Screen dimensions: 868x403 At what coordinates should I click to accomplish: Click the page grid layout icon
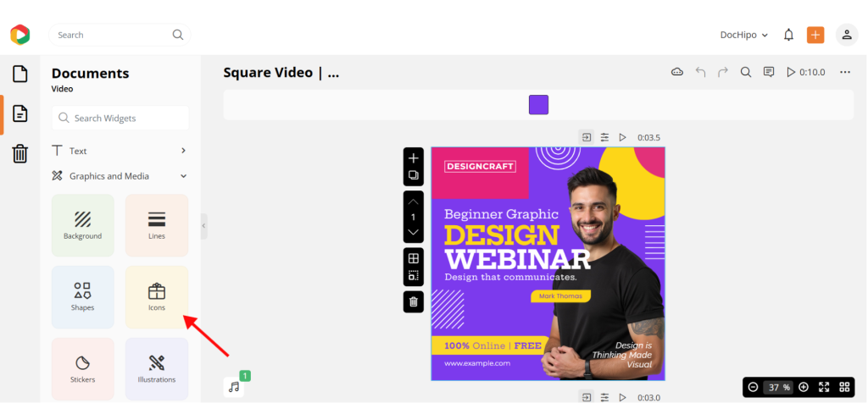pos(413,258)
